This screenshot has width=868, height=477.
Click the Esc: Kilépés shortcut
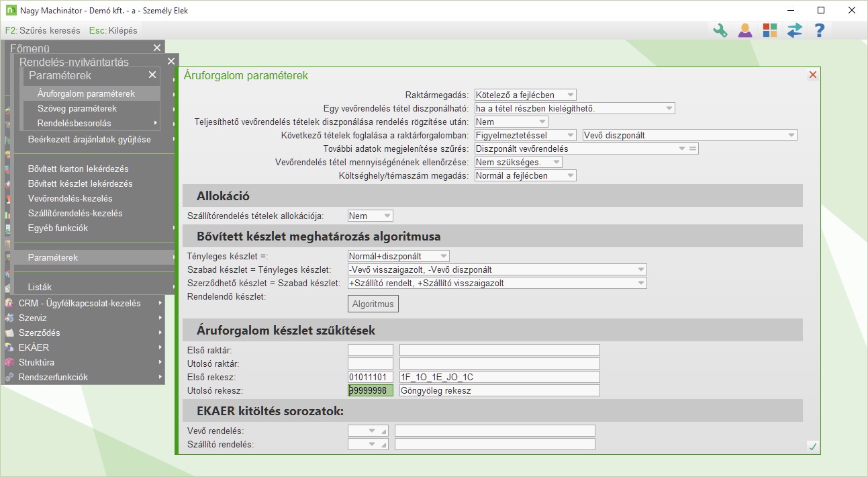click(113, 30)
